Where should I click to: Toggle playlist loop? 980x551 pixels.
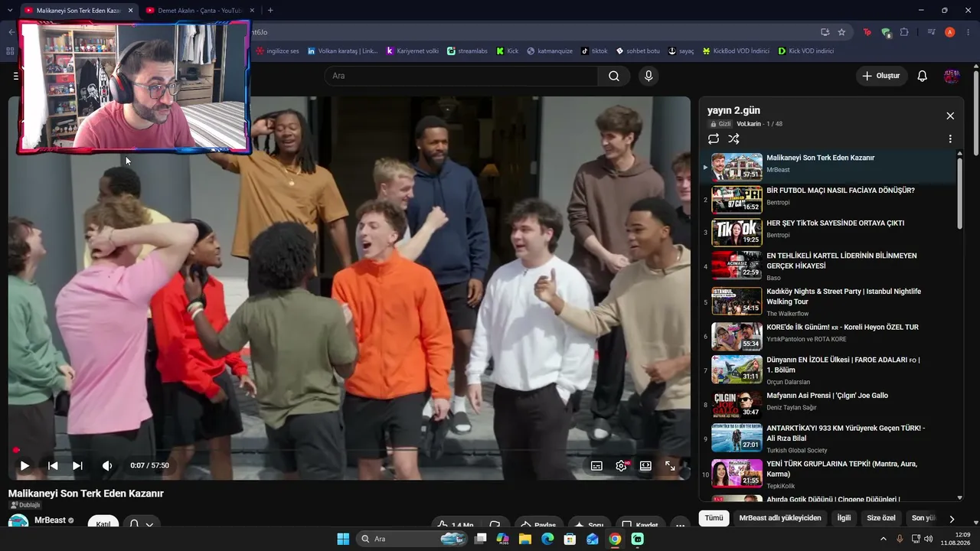(x=714, y=139)
